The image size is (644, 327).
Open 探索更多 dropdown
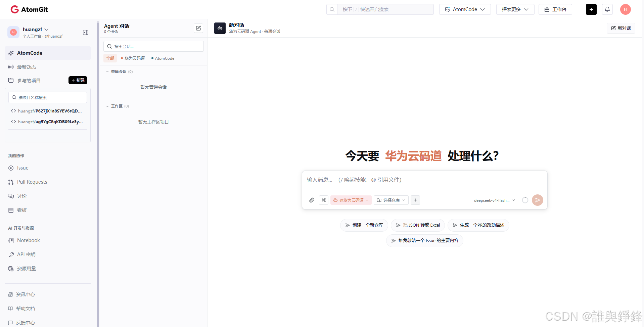pyautogui.click(x=515, y=9)
